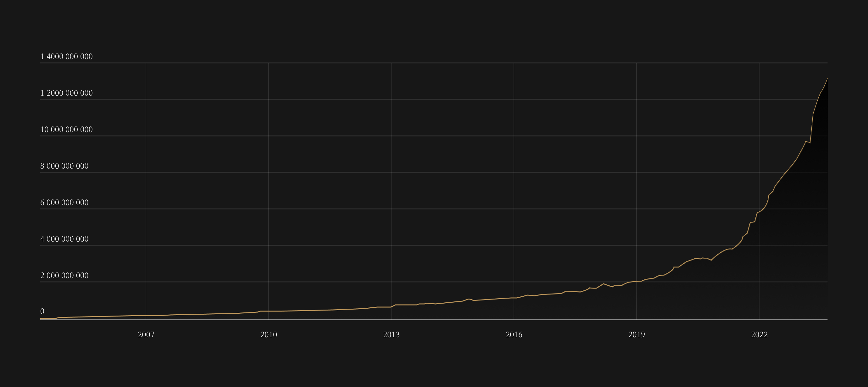Image resolution: width=868 pixels, height=387 pixels.
Task: Select the 2016 x-axis label
Action: coord(514,335)
